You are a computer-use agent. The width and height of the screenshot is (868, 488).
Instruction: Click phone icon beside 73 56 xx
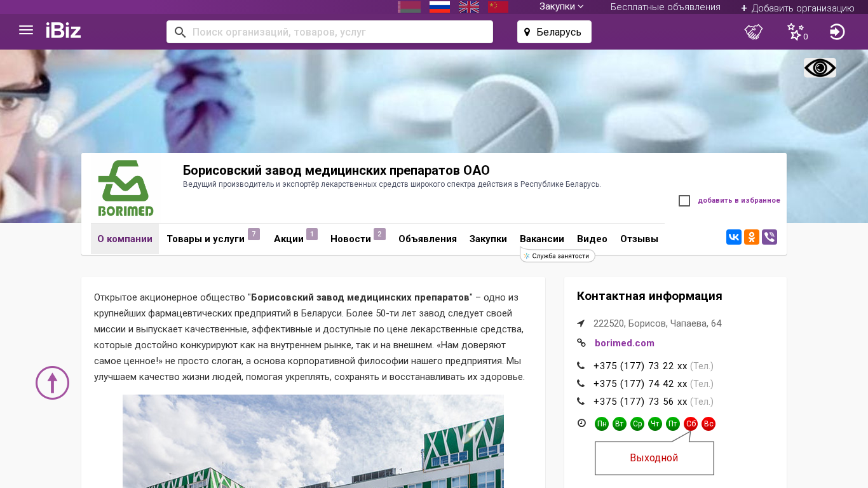pyautogui.click(x=581, y=402)
